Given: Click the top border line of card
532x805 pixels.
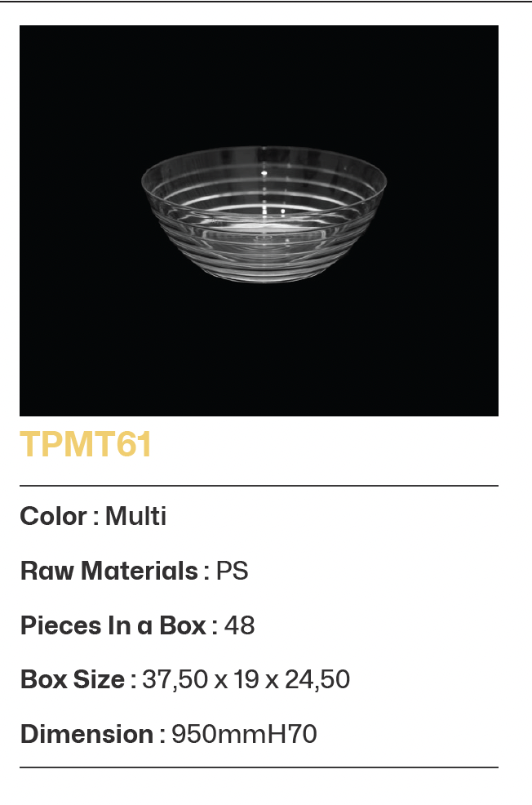Looking at the screenshot, I should pyautogui.click(x=266, y=2).
